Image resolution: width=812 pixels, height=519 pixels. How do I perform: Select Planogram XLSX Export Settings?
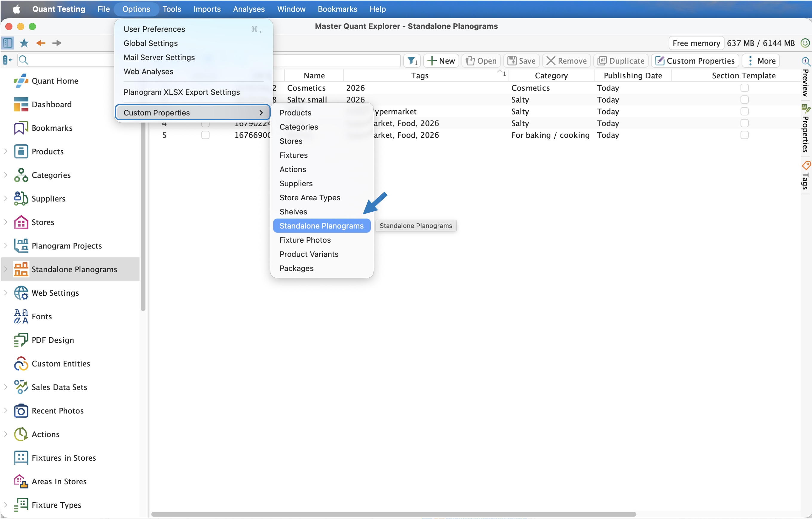(x=193, y=92)
